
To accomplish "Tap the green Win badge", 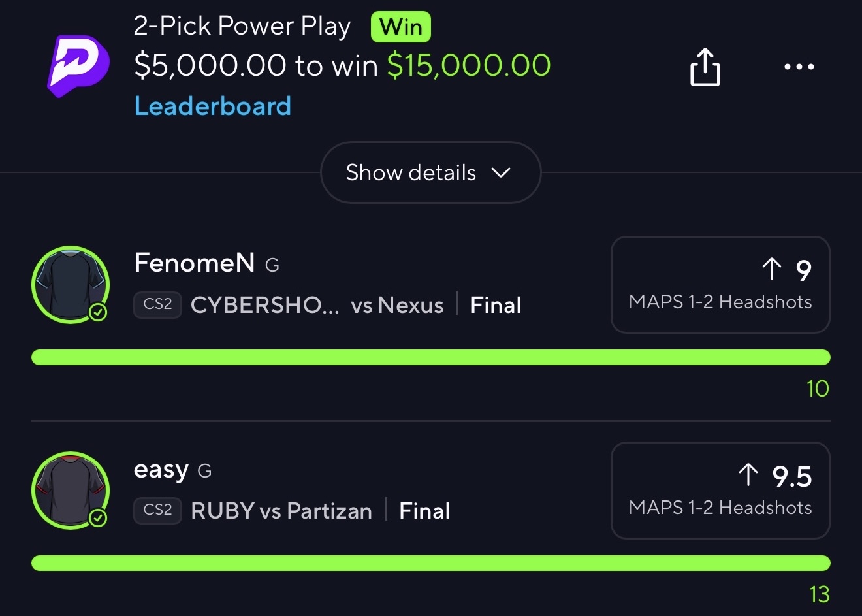I will (x=401, y=27).
